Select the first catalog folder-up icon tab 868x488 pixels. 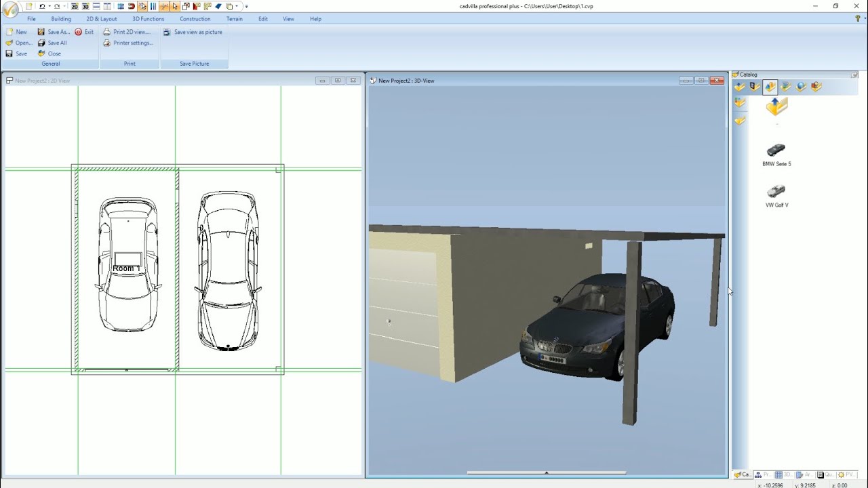[x=739, y=87]
